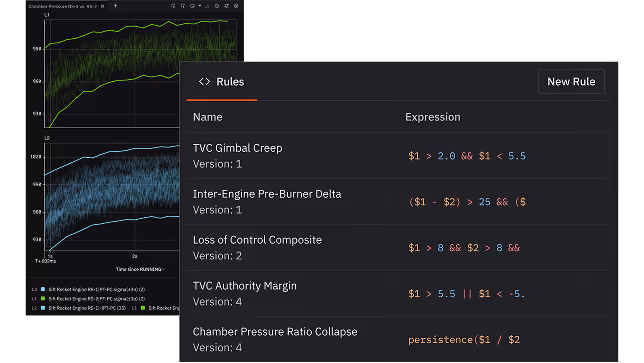Screen dimensions: 644x363
Task: Click blue swatch of RS-1 PT-PC (15) legend
Action: pos(43,308)
